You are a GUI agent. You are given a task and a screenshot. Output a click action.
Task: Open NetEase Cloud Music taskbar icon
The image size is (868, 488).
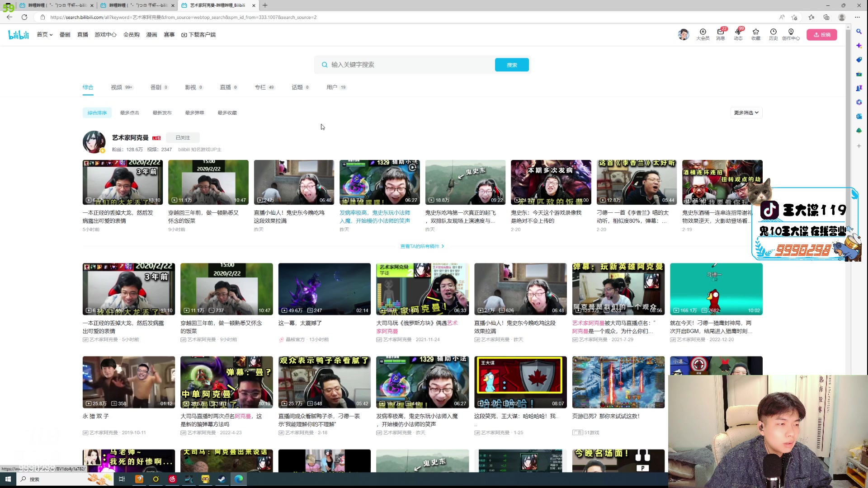click(172, 479)
